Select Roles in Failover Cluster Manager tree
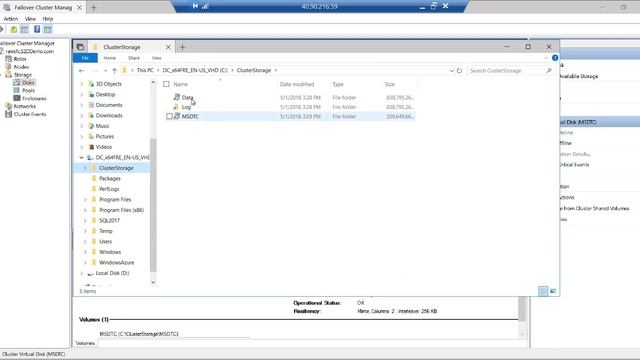The width and height of the screenshot is (640, 360). 20,59
